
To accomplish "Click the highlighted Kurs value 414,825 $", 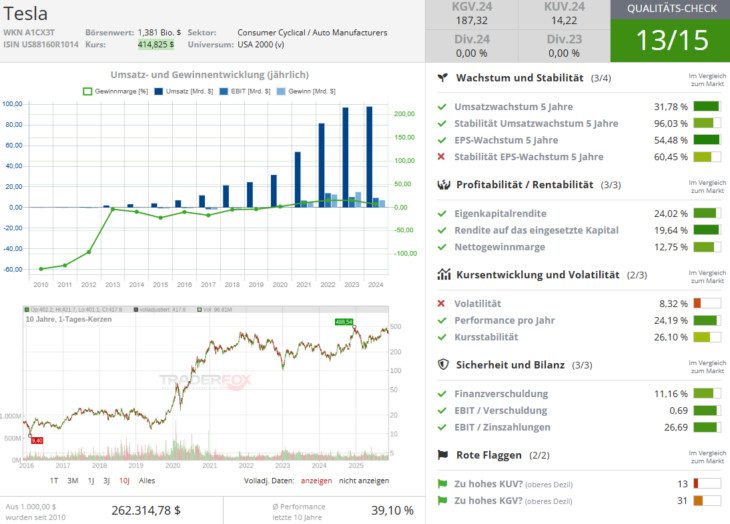I will click(x=156, y=45).
